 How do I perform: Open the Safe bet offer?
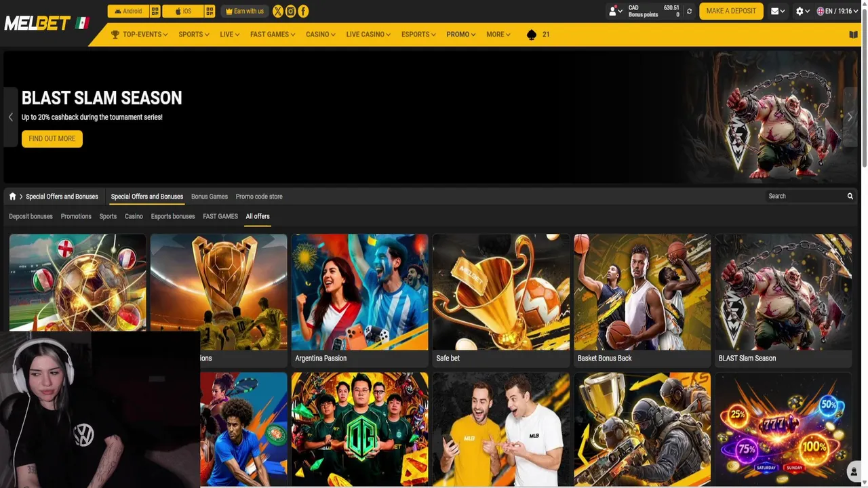(501, 300)
